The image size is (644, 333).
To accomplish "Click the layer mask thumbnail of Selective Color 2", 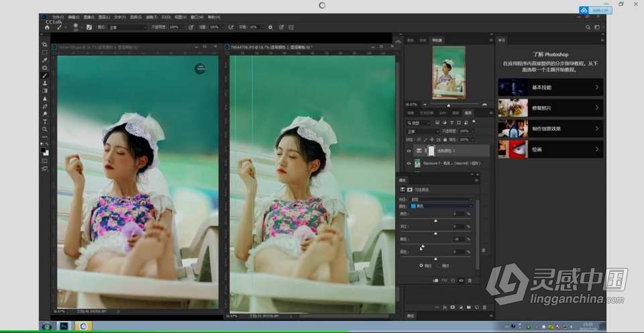I will tap(431, 151).
